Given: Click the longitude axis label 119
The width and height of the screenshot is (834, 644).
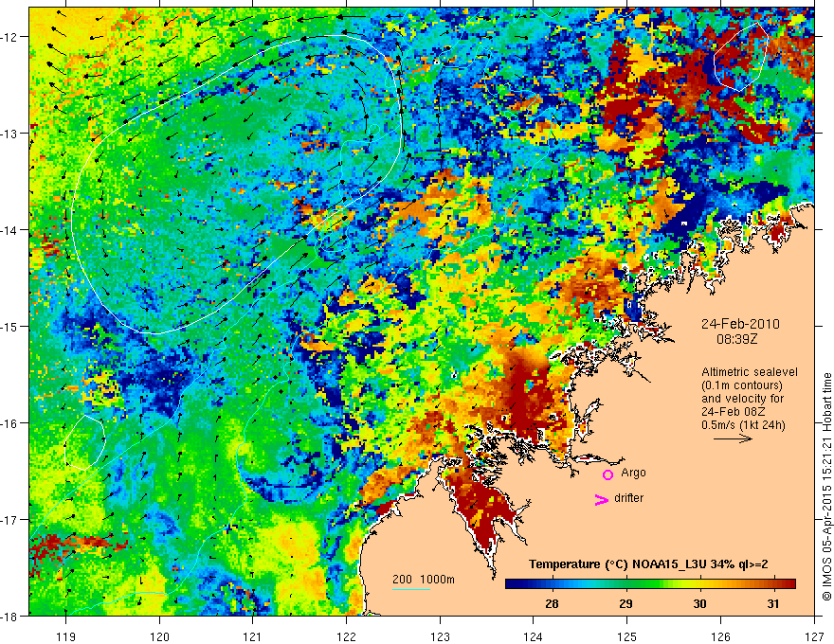Looking at the screenshot, I should coord(66,635).
